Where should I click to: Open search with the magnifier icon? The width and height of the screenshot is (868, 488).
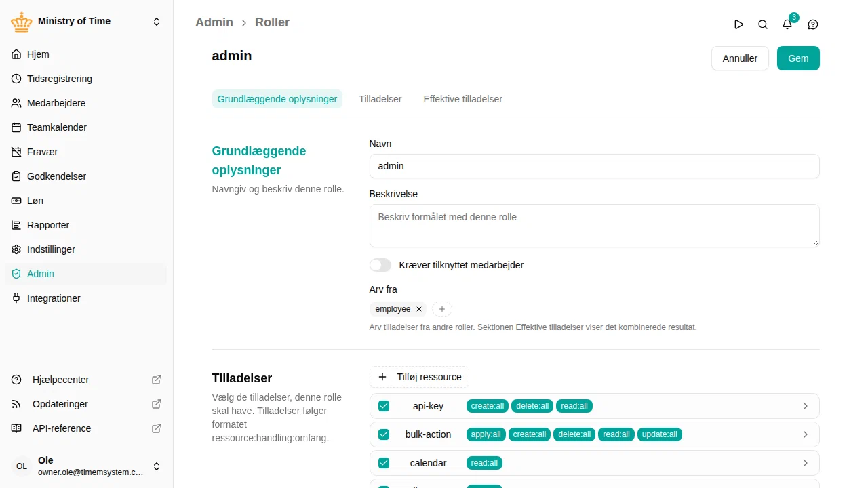(763, 24)
